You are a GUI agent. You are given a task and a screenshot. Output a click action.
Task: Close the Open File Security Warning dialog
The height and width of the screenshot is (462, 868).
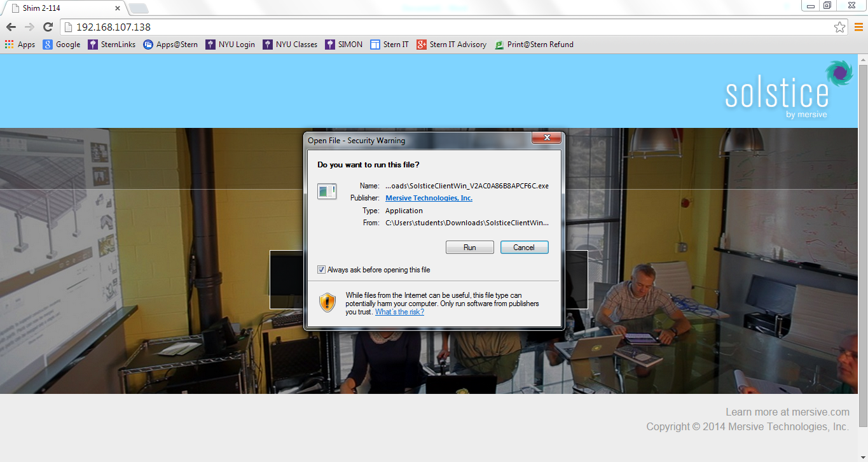pos(546,138)
